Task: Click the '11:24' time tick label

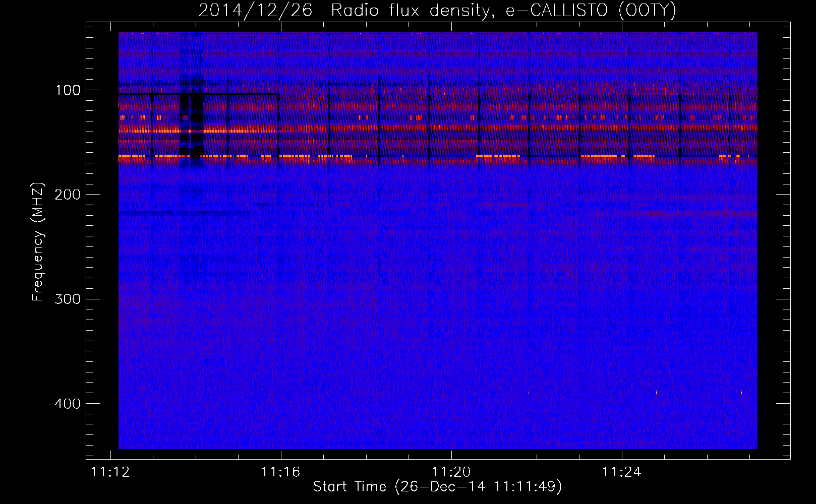Action: [621, 472]
